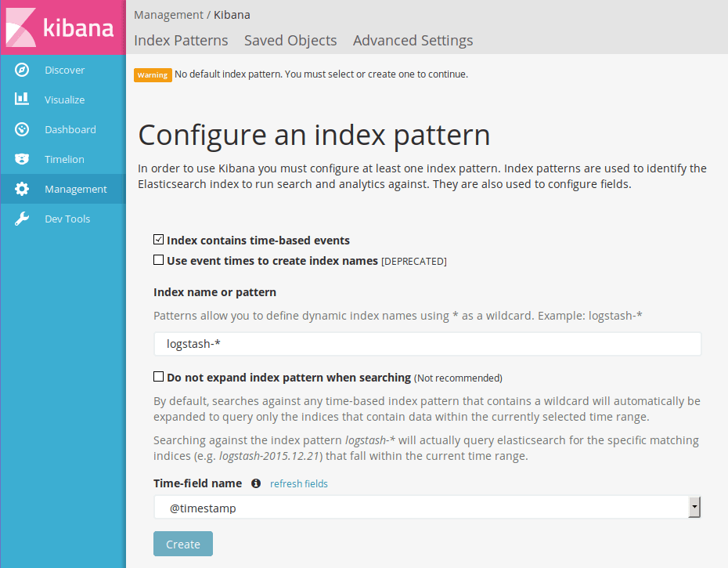This screenshot has width=728, height=568.
Task: Click the 'No default index pattern' warning message
Action: [321, 74]
